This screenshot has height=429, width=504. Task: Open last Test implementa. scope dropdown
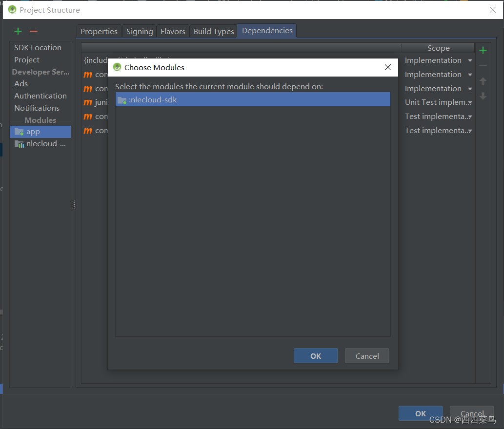click(x=470, y=131)
